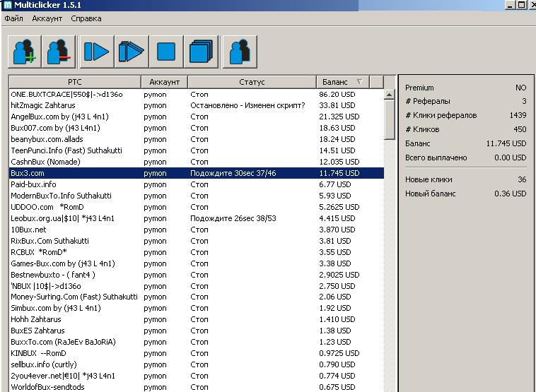Select the 2you4ever.net row
This screenshot has height=392, width=536.
coord(197,375)
